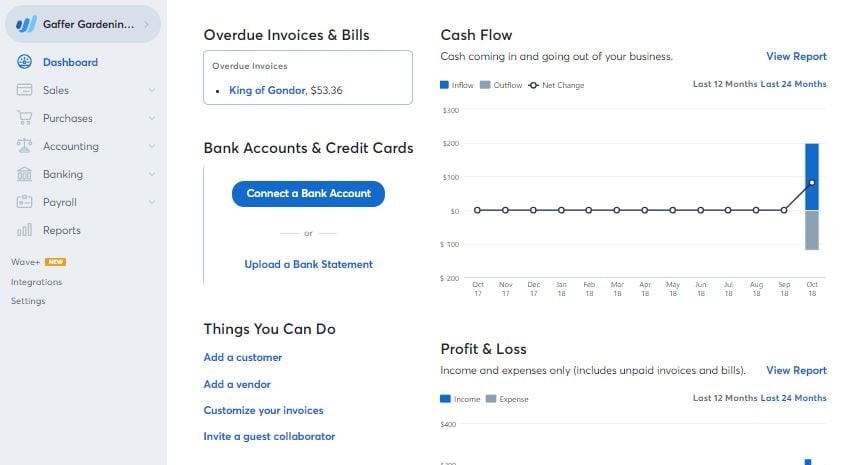Click the Oct 18 inflow bar

click(x=812, y=177)
